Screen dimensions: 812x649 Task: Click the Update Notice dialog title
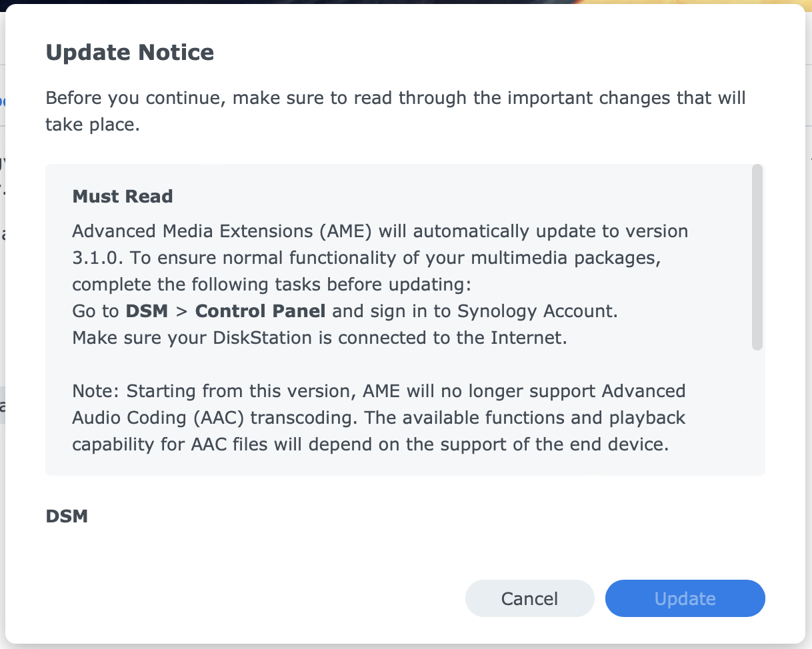(129, 52)
